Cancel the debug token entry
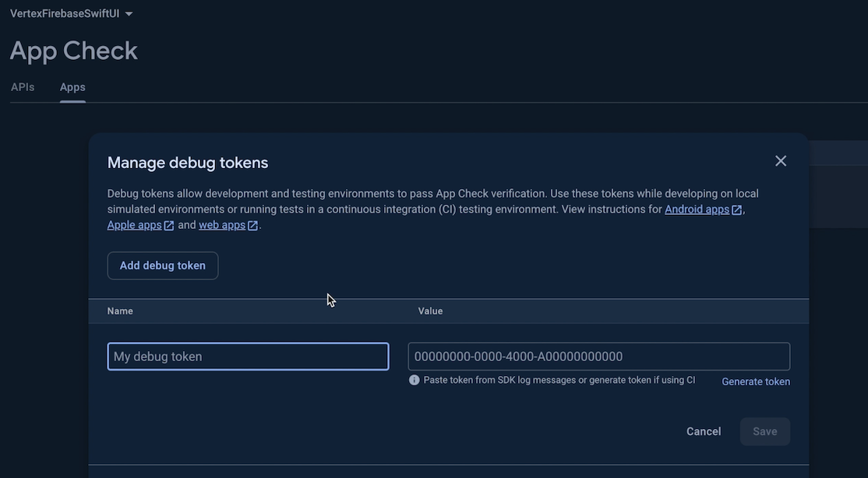 (x=704, y=431)
